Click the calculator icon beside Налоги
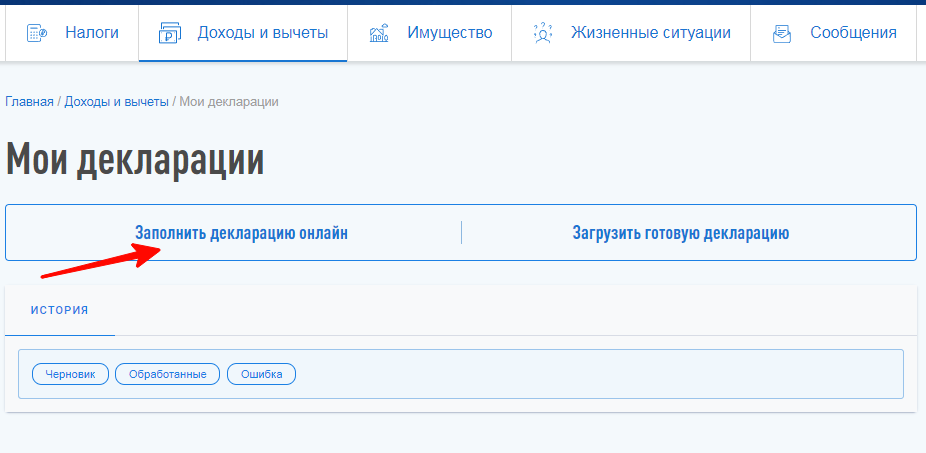The image size is (926, 453). (x=37, y=33)
